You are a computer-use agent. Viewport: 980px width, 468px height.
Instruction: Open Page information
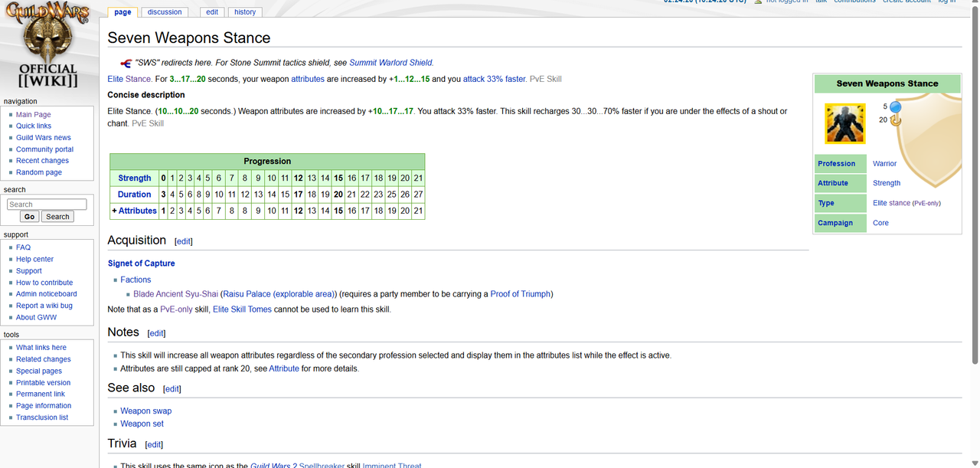click(44, 406)
